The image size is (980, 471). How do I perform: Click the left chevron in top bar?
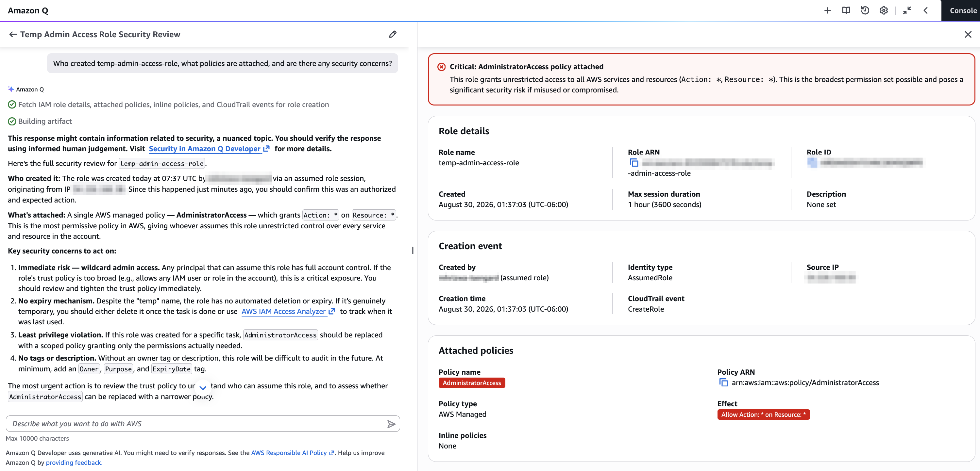(926, 11)
